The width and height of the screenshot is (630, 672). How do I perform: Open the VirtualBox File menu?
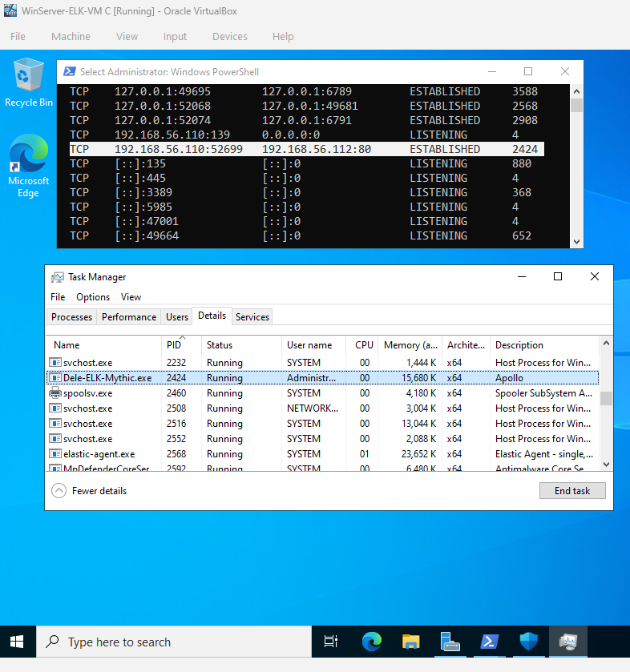(18, 36)
